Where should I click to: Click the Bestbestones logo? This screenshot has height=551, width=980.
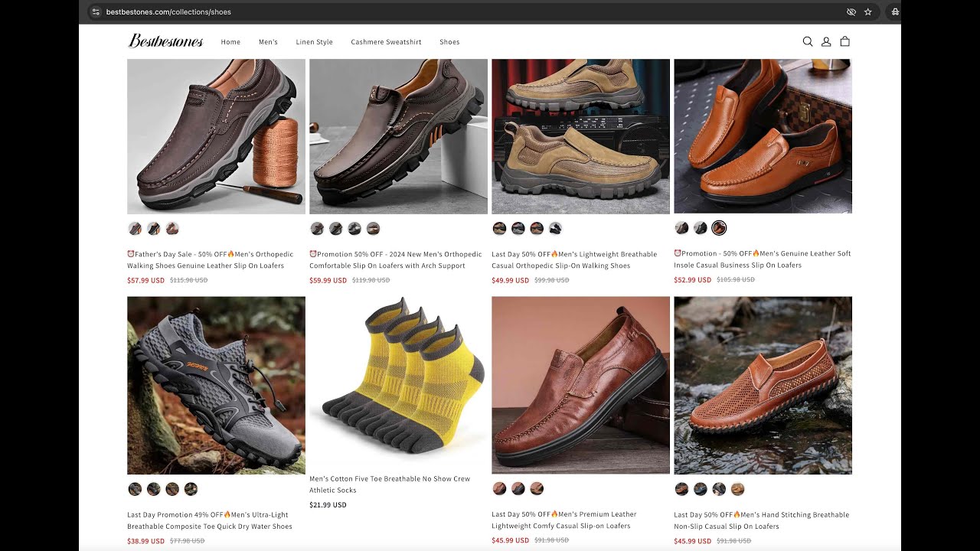[165, 41]
